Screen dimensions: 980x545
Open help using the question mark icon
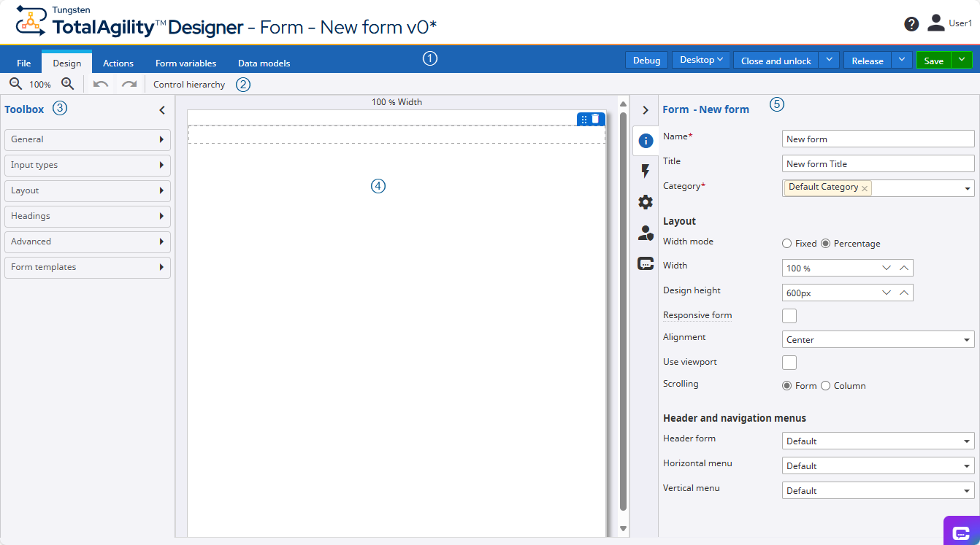911,23
